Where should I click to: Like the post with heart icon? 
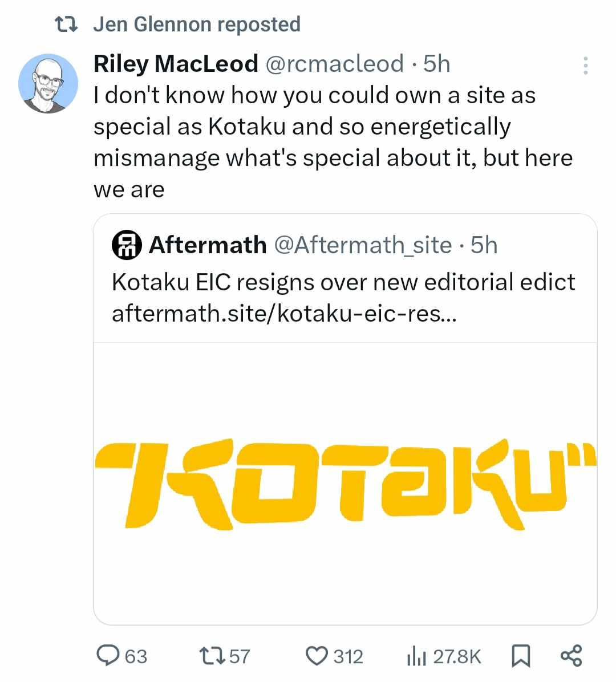pyautogui.click(x=316, y=656)
